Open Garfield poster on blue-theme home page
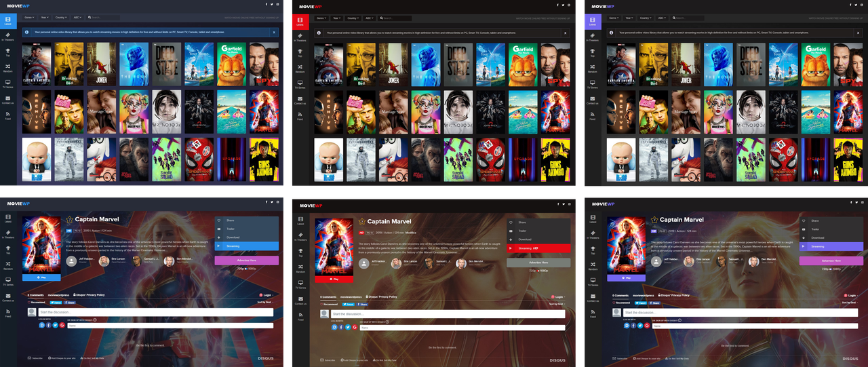This screenshot has height=367, width=868. click(x=232, y=64)
